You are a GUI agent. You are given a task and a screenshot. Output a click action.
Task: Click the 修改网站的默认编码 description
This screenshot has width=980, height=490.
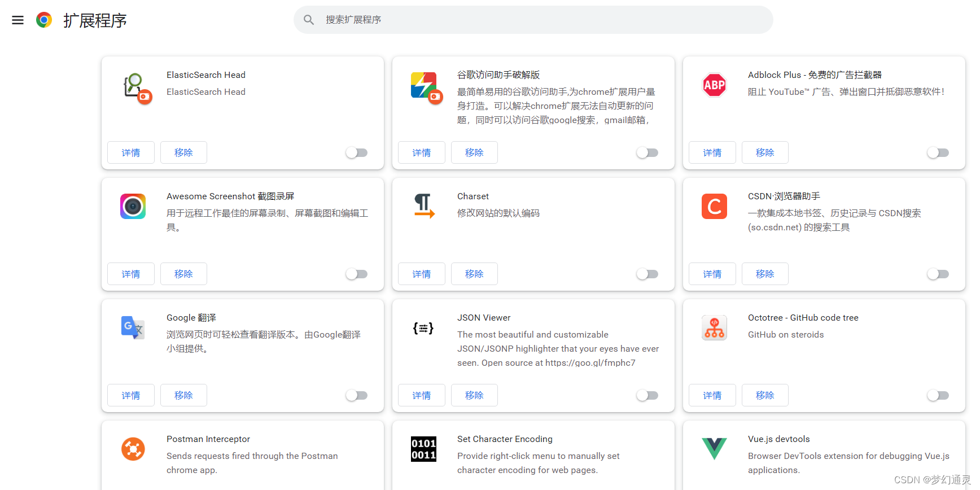[x=498, y=213]
